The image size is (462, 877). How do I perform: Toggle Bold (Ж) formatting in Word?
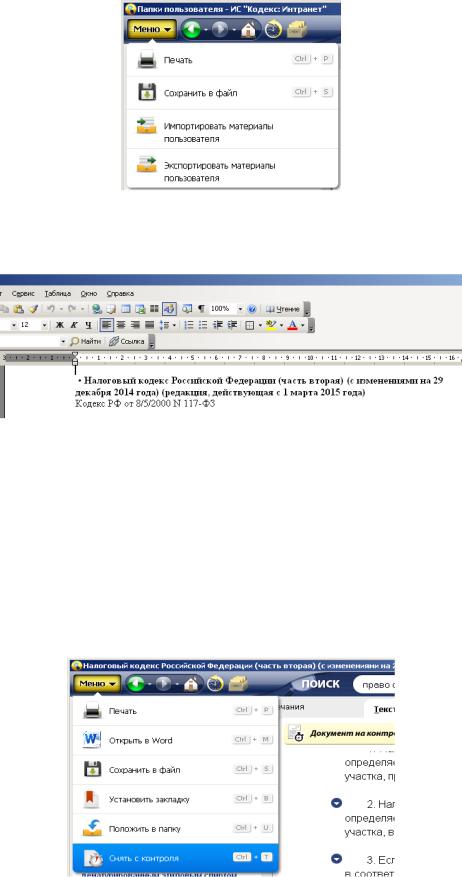pos(59,325)
